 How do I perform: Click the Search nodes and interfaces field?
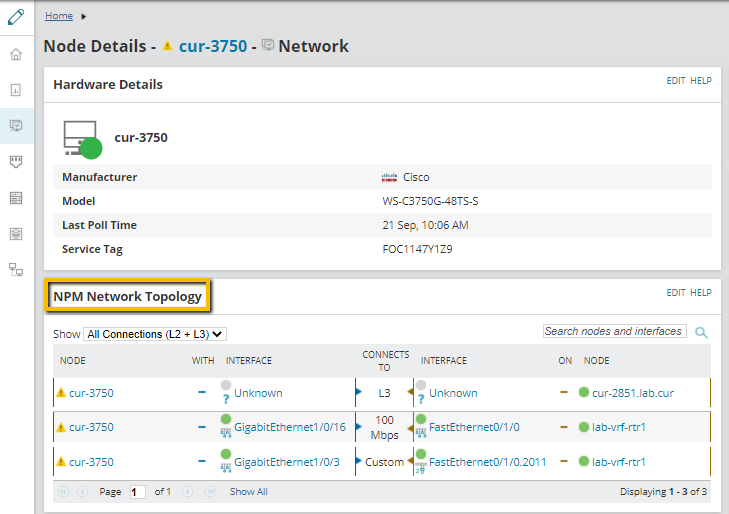tap(615, 331)
